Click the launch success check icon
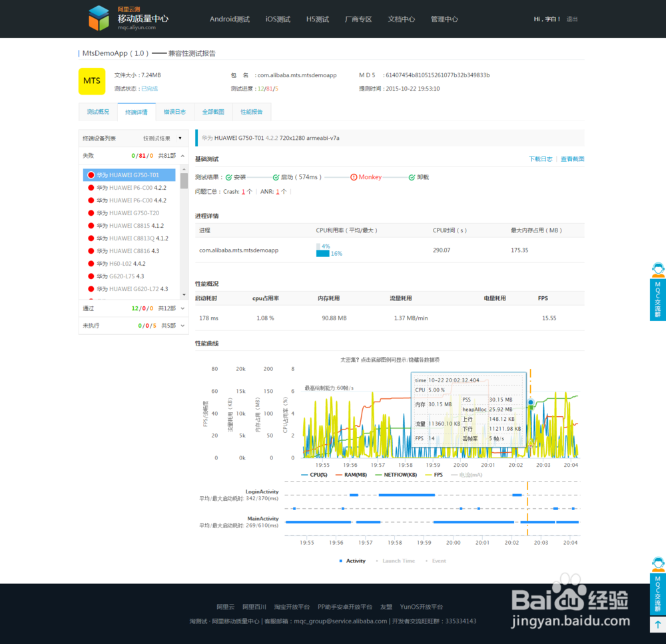666x644 pixels. pyautogui.click(x=276, y=178)
